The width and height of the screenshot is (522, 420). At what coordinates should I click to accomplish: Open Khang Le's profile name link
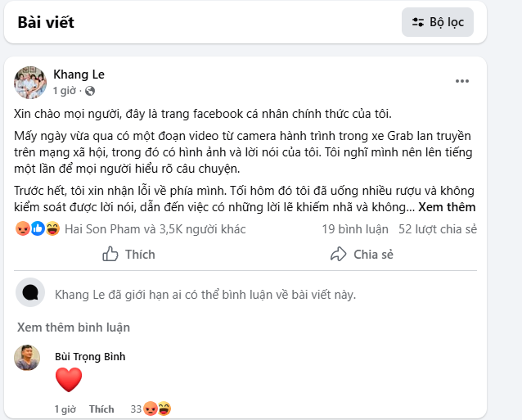pyautogui.click(x=79, y=75)
